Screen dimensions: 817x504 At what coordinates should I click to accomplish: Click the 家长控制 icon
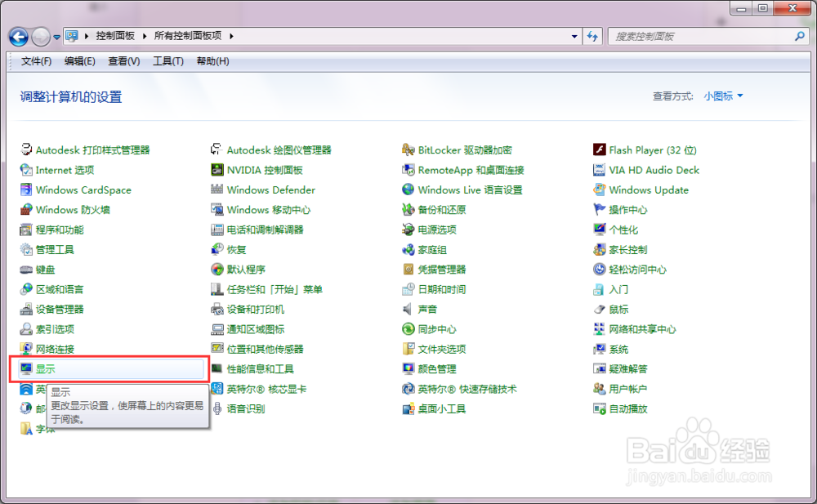point(599,250)
